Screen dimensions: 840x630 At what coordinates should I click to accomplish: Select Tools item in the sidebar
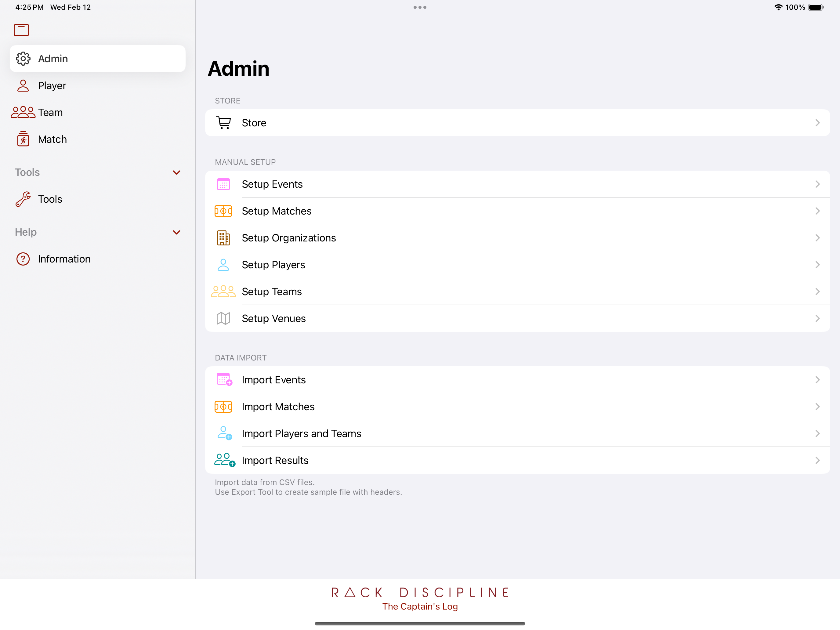pyautogui.click(x=98, y=199)
